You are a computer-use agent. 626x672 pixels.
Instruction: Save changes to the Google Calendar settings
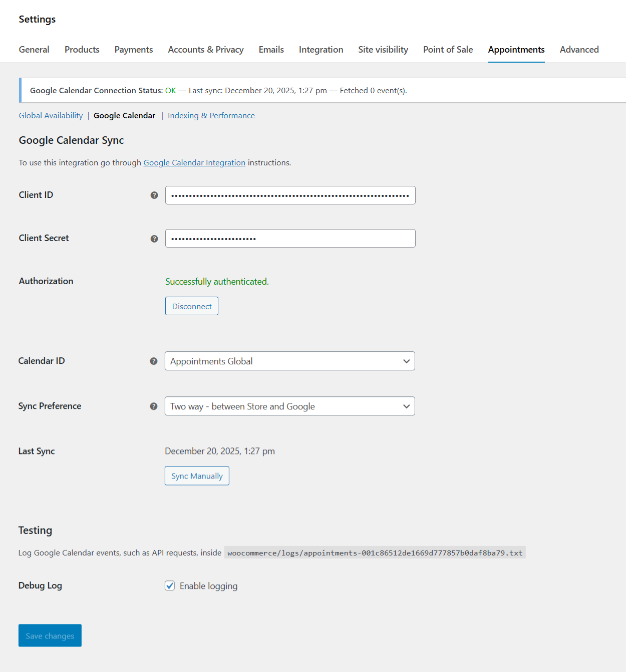coord(50,635)
